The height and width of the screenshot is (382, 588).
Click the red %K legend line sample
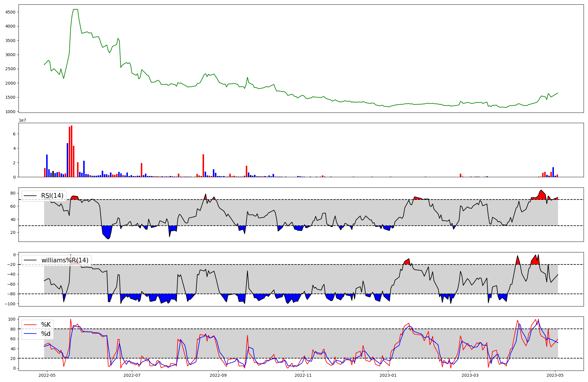point(30,325)
